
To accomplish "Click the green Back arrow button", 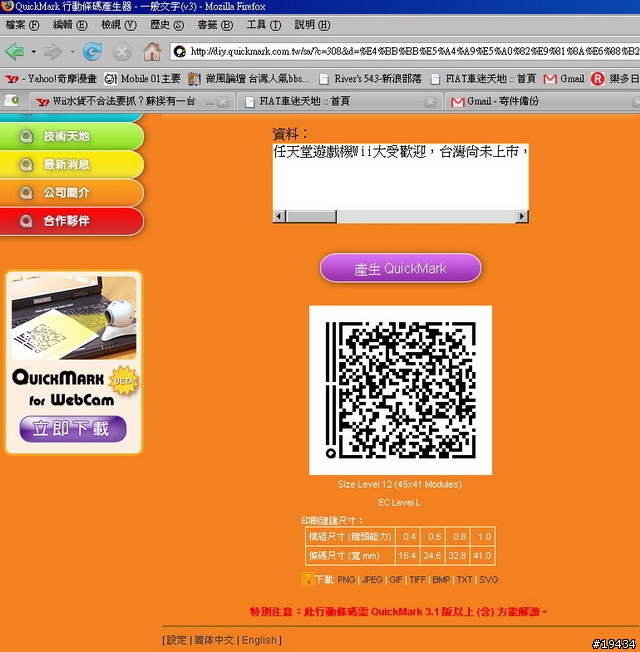I will coord(15,52).
